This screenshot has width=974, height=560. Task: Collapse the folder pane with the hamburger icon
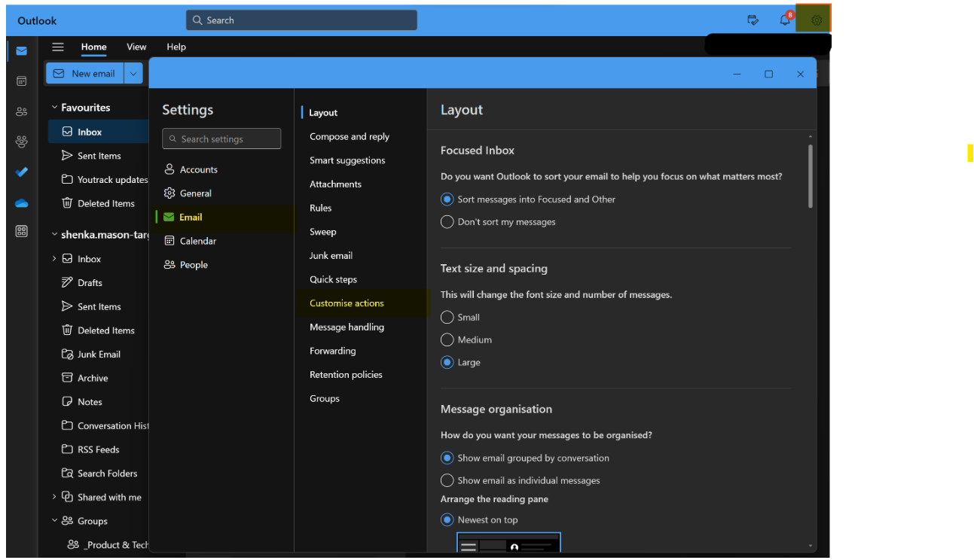58,47
